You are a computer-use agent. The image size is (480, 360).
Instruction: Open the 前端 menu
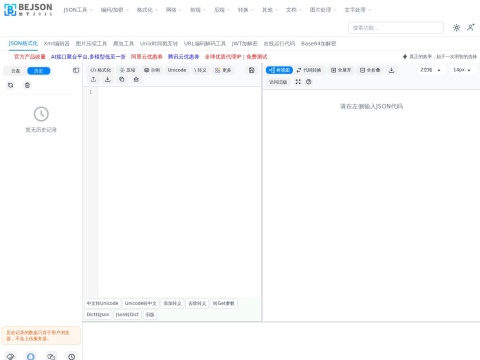198,10
